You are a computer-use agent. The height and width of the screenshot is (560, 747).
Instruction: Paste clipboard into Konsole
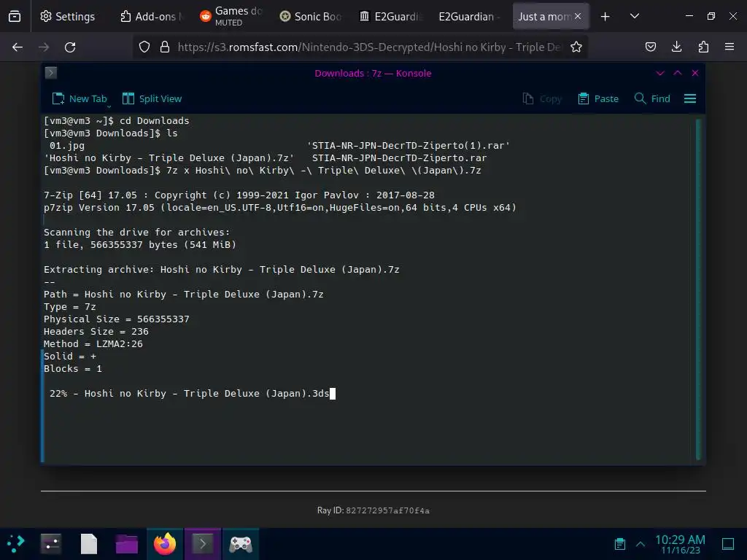click(598, 99)
